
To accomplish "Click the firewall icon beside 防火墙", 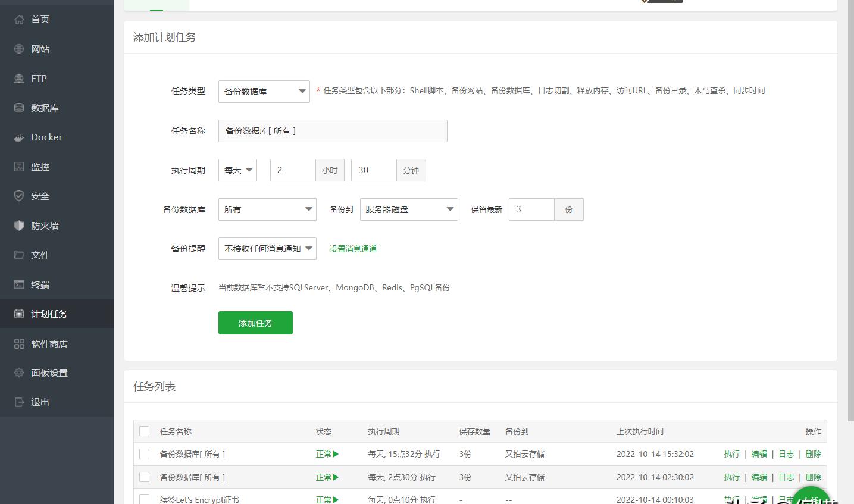I will (19, 226).
